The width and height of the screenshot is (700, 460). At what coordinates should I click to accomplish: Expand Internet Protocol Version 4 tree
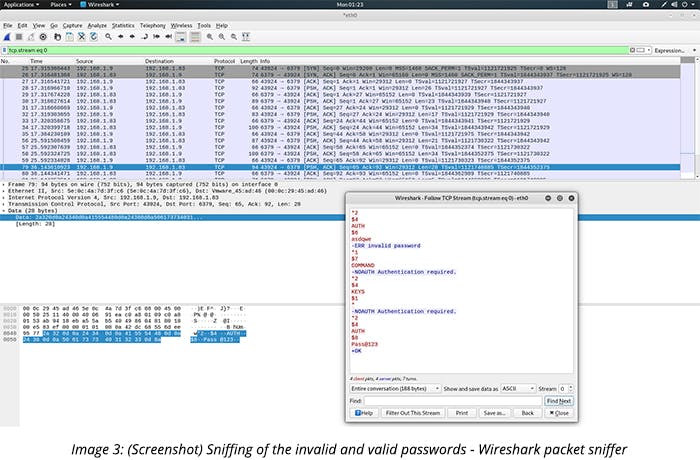click(4, 197)
